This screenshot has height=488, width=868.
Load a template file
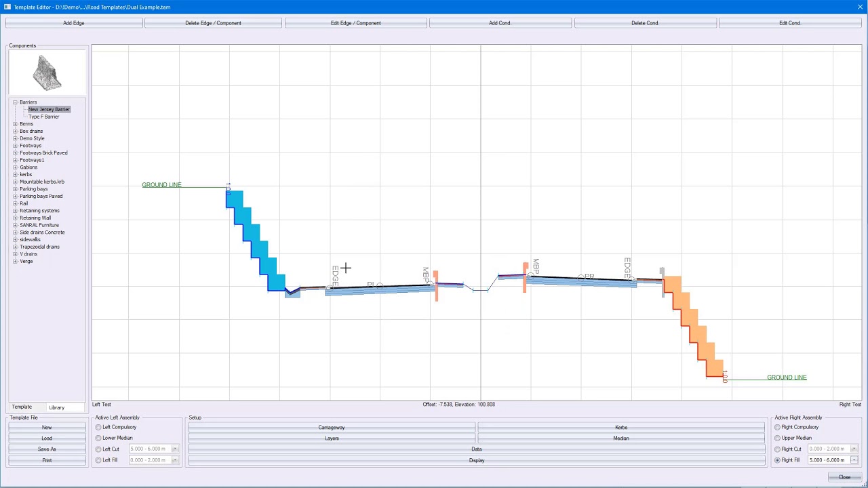47,439
